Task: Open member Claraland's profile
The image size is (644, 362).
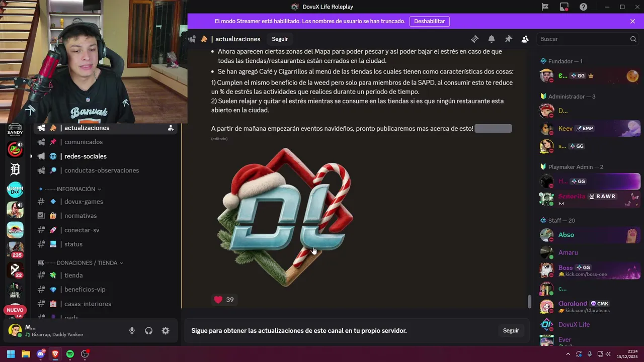Action: pyautogui.click(x=589, y=306)
